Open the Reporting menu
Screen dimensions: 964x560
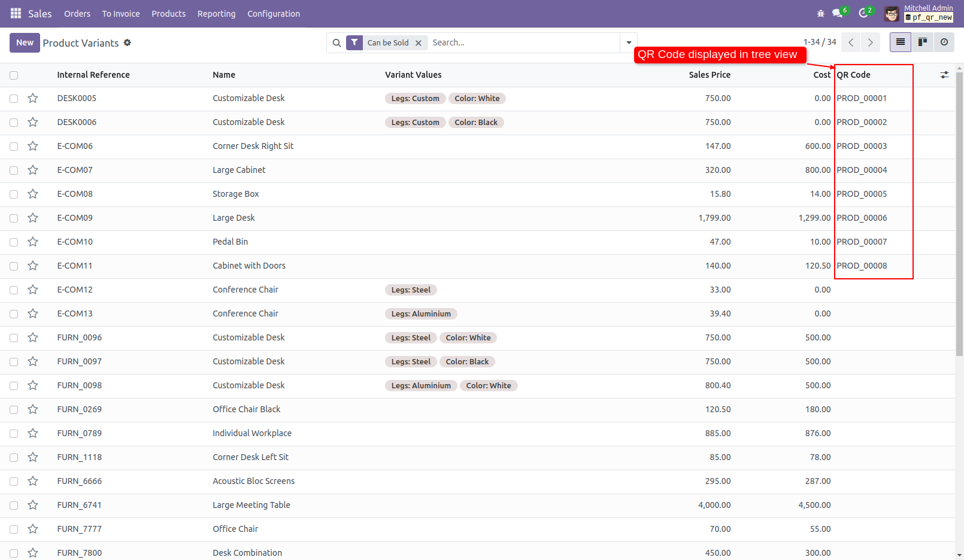pos(216,13)
